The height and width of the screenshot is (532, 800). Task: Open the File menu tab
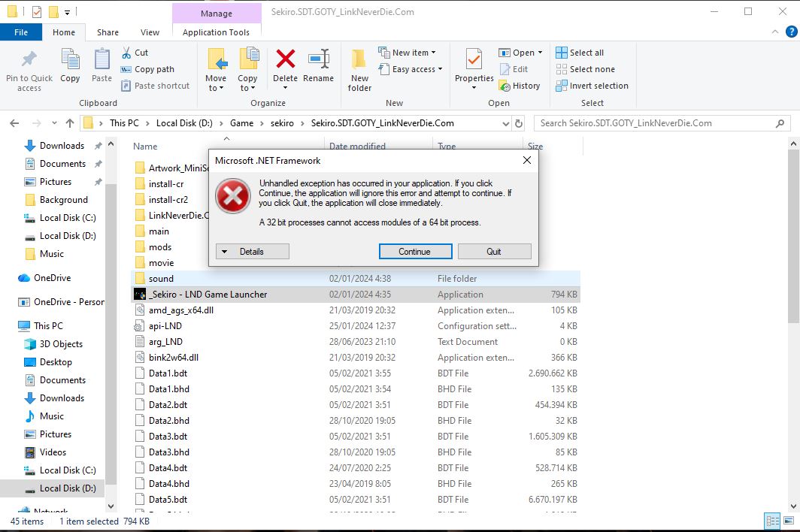coord(21,32)
